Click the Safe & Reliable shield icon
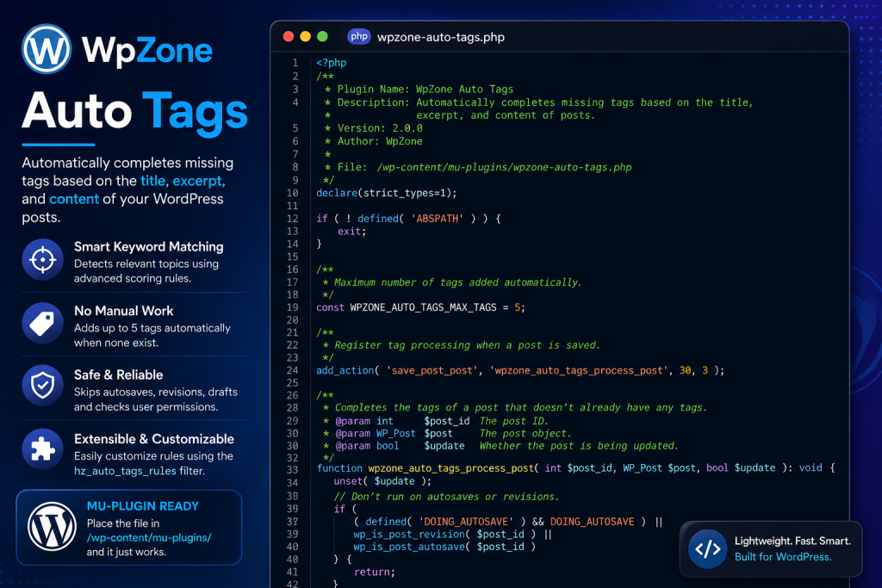 [43, 386]
